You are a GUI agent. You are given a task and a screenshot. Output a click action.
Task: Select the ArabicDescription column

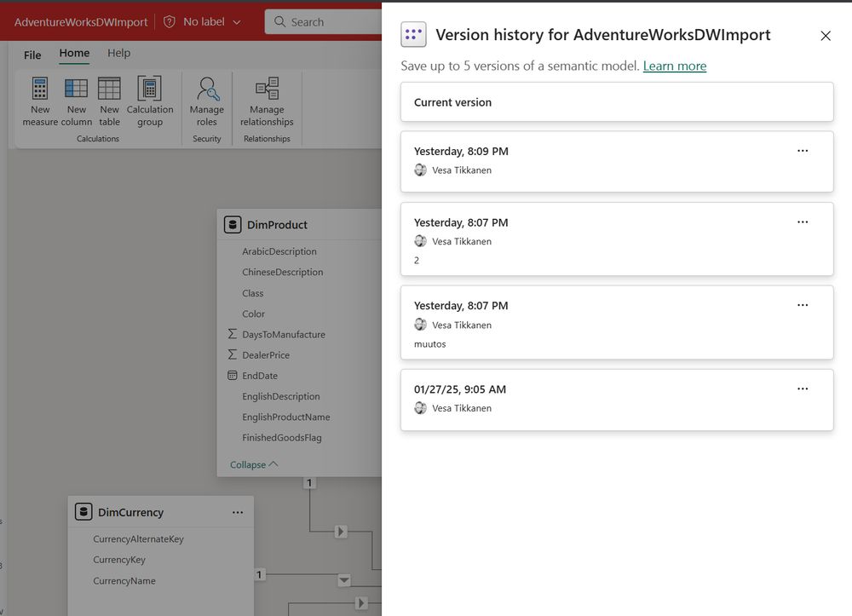coord(279,251)
